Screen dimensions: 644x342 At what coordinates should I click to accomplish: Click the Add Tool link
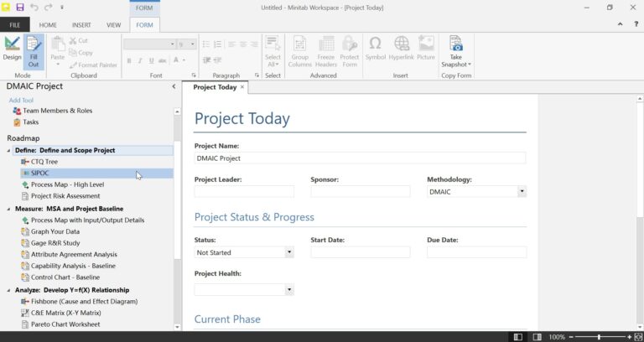(x=21, y=101)
